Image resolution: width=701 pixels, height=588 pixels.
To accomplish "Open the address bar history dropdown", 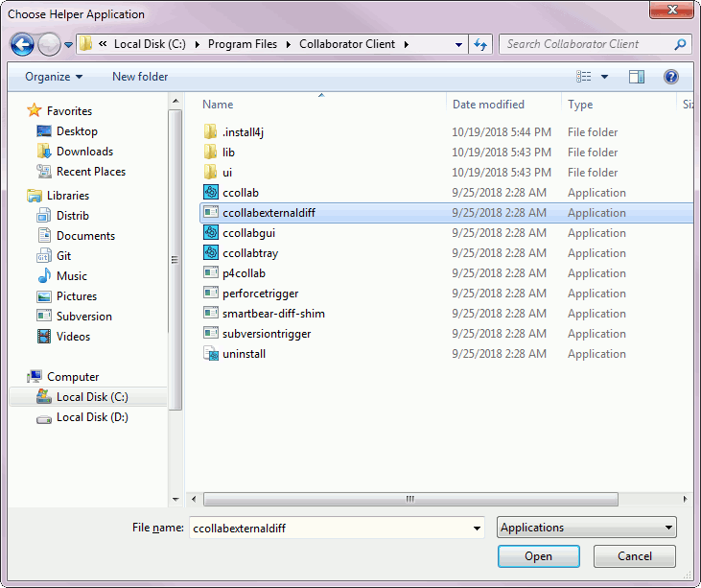I will (x=458, y=45).
